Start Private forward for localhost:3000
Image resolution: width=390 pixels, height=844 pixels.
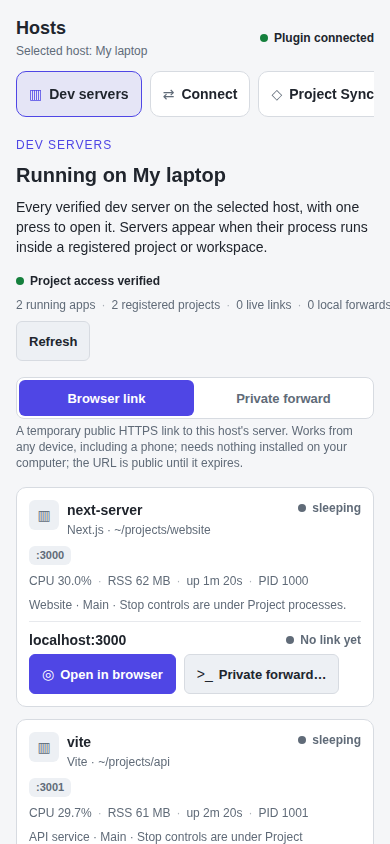(x=261, y=674)
